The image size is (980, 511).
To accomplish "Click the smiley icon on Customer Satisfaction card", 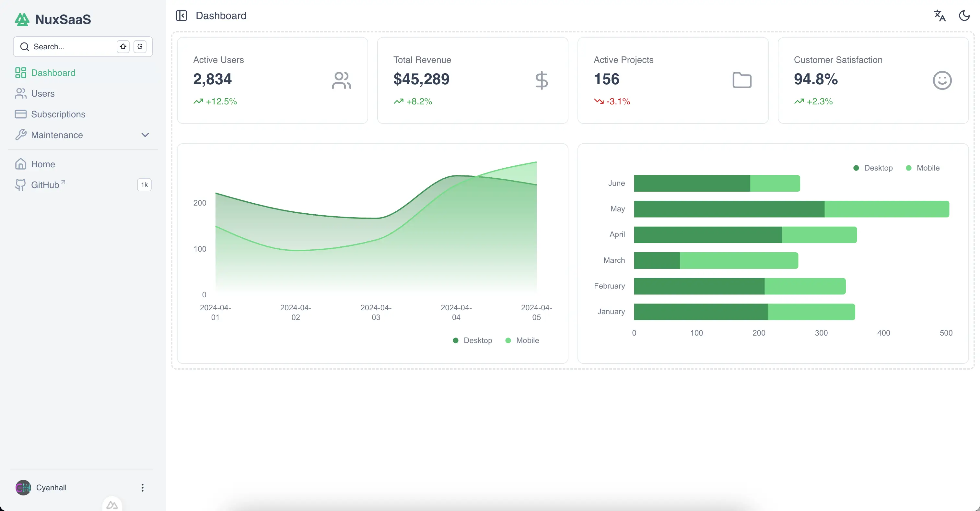I will tap(942, 80).
